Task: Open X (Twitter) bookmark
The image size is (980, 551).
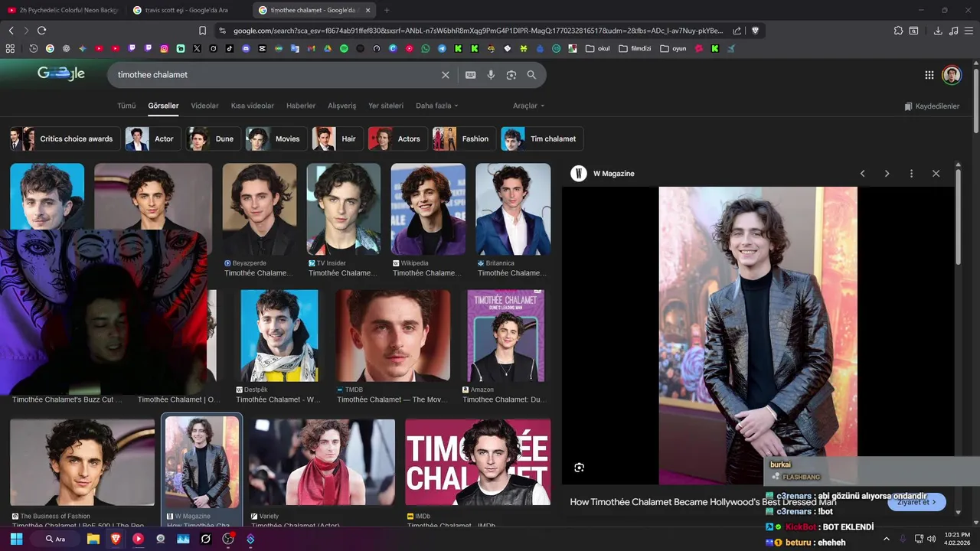Action: 197,48
